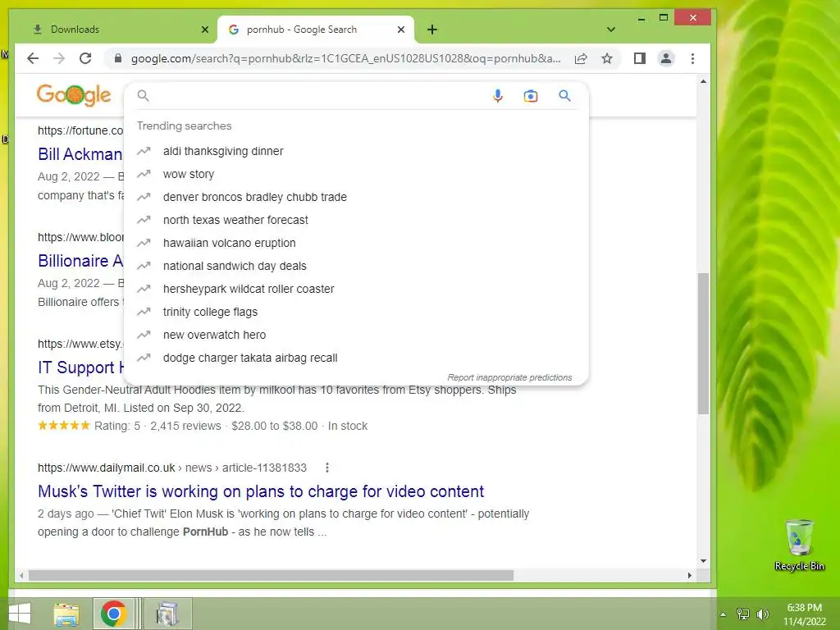
Task: Go to the Google logo homepage
Action: 74,95
